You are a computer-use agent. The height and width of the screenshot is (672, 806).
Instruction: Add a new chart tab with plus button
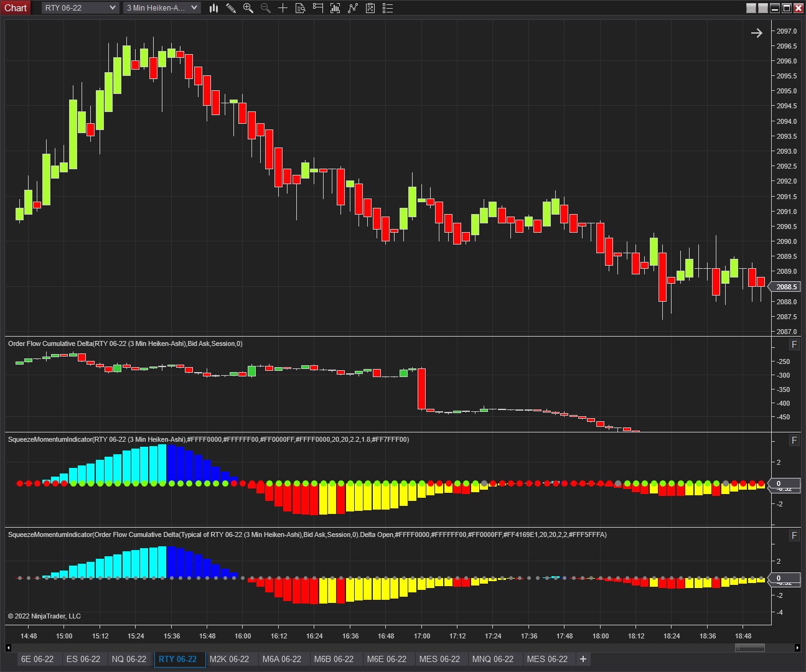tap(583, 659)
